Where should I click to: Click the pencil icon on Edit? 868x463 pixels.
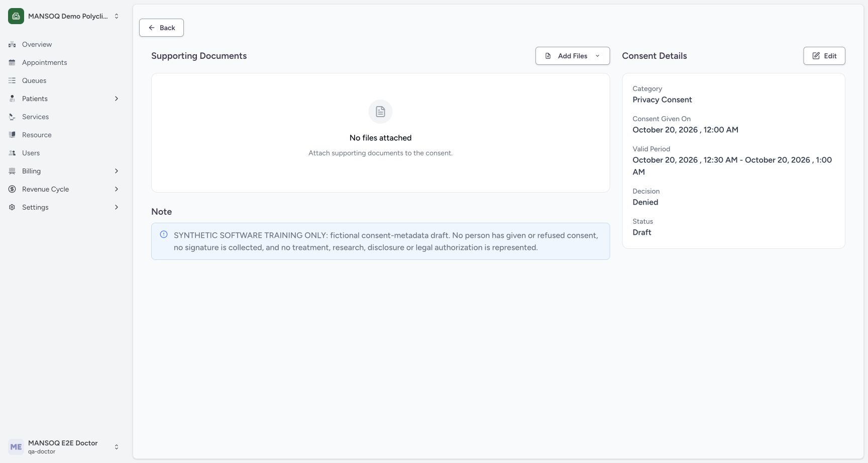[x=816, y=56]
